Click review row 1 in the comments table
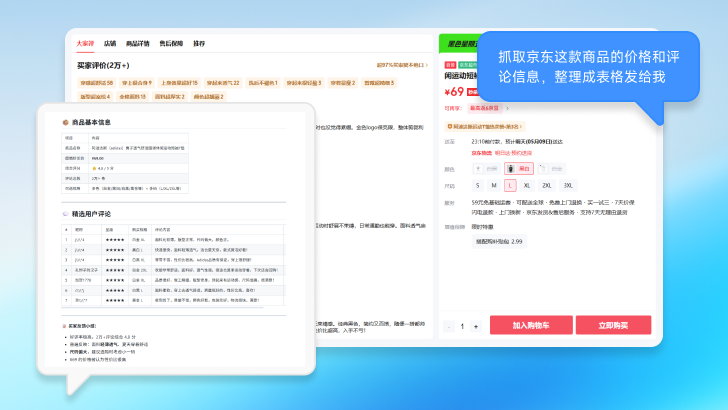728x410 pixels. click(173, 240)
